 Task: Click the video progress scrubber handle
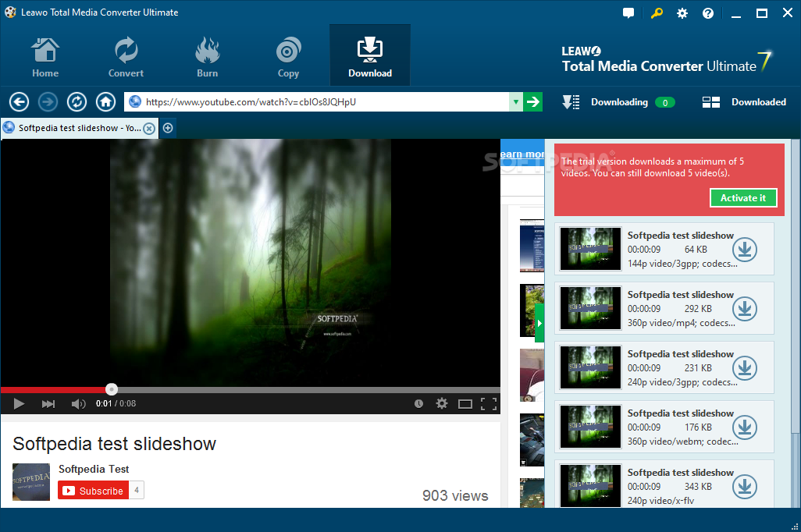pyautogui.click(x=112, y=389)
